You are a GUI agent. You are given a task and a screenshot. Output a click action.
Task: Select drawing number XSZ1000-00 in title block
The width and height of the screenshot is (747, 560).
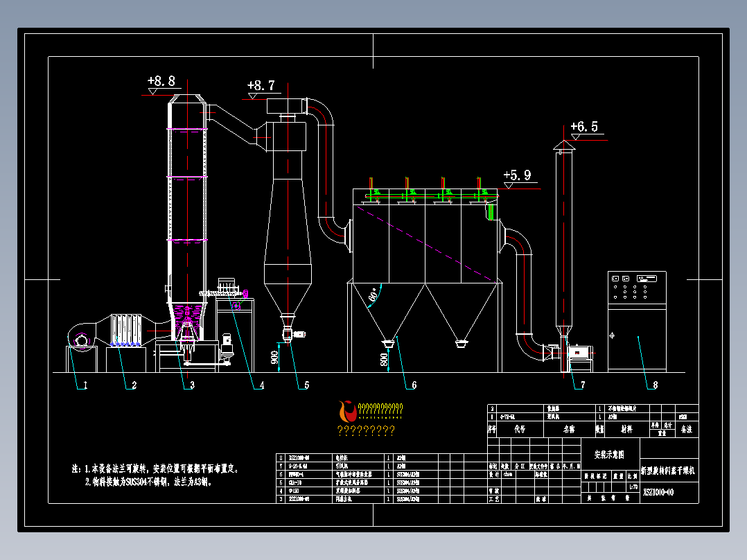658,492
